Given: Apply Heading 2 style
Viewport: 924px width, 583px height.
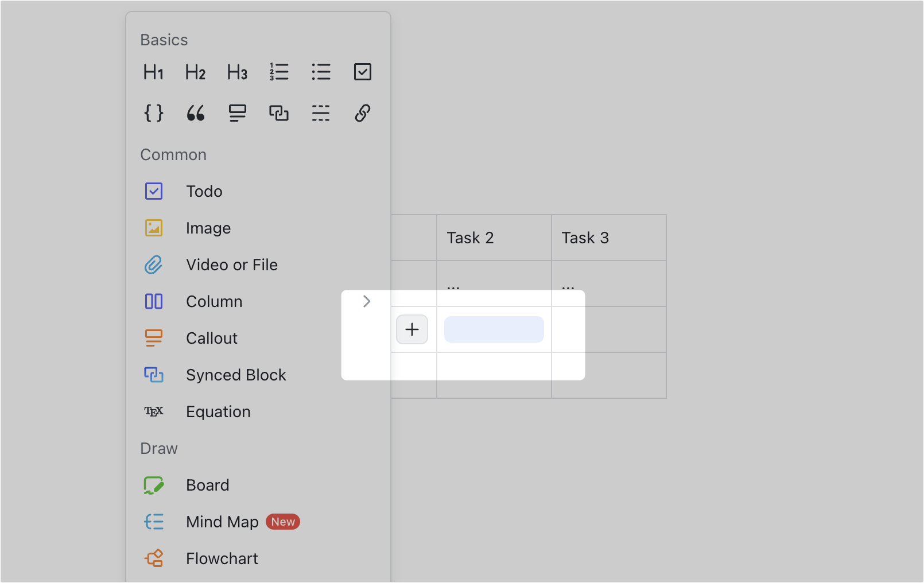Looking at the screenshot, I should 195,72.
